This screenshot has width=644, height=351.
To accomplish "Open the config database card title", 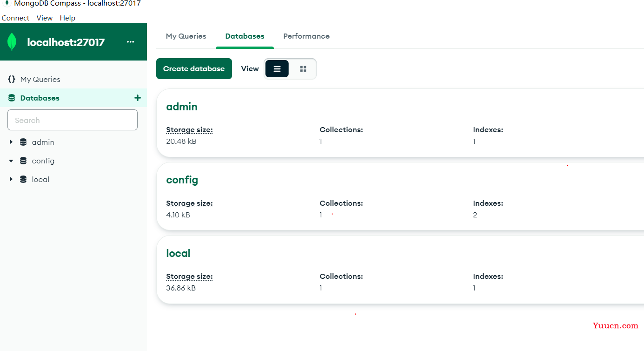I will (x=182, y=180).
